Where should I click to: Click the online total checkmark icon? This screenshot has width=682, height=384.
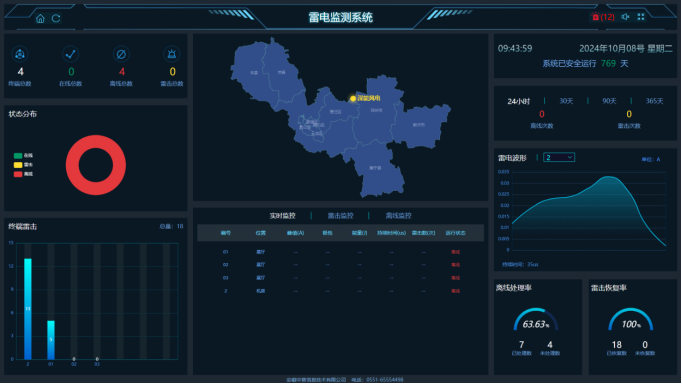tap(70, 54)
